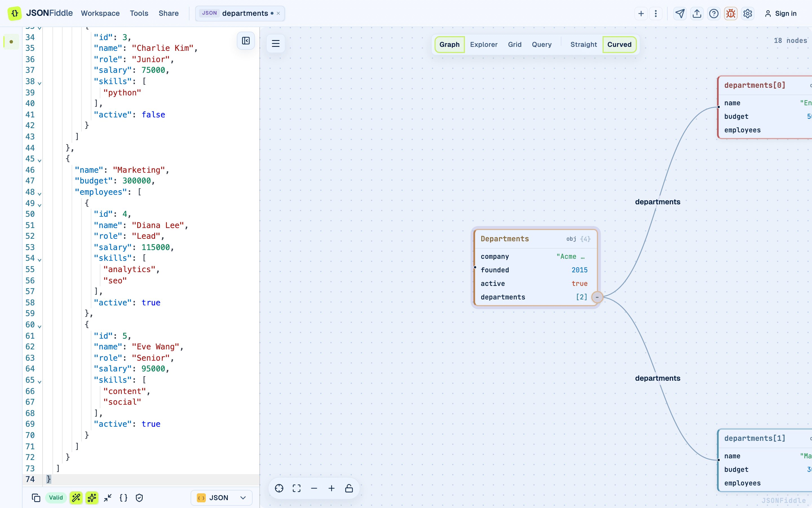Image resolution: width=812 pixels, height=508 pixels.
Task: Click the curly braces icon in status bar
Action: (123, 498)
